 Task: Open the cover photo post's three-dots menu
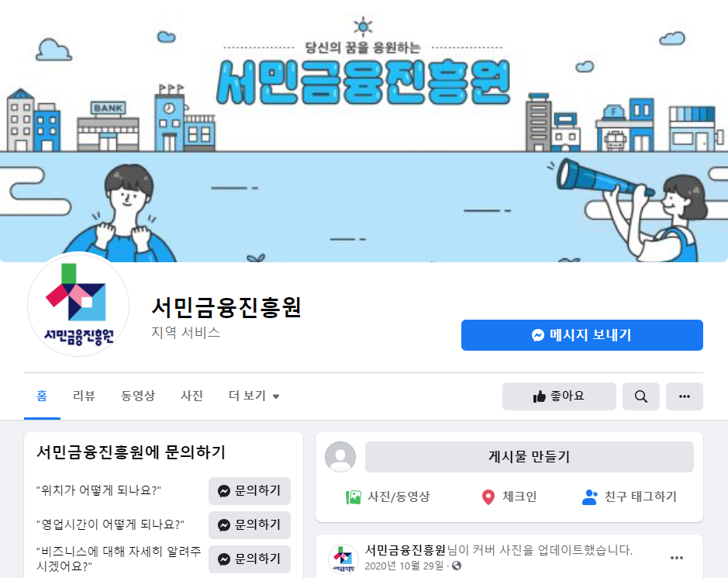[x=677, y=558]
